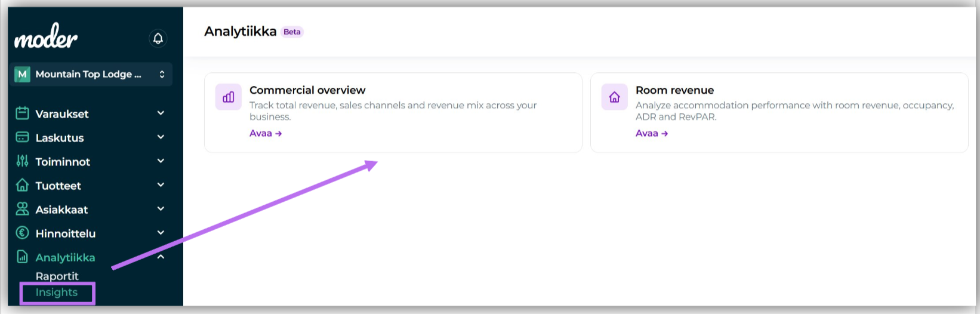Expand the Laskutus menu chevron
980x314 pixels.
tap(161, 137)
